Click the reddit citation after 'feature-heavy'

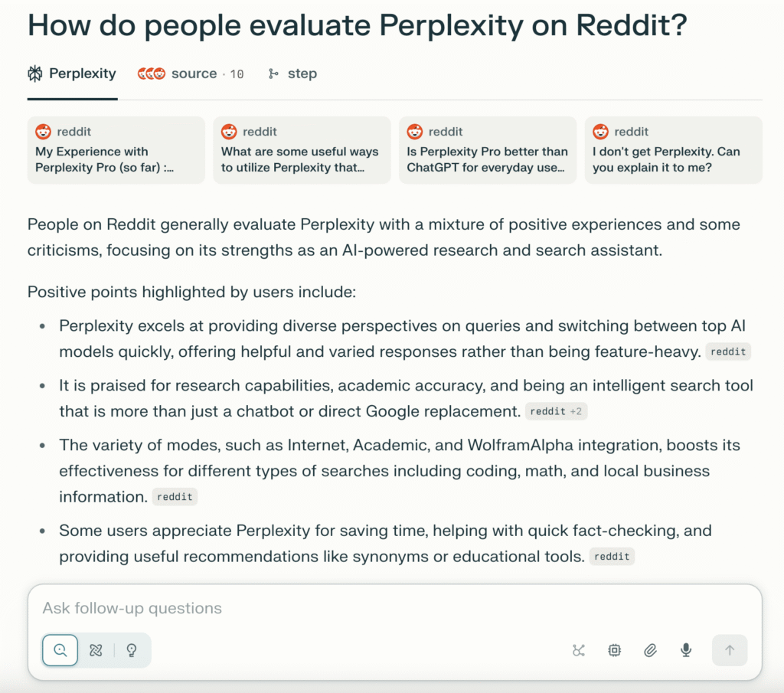(x=727, y=352)
